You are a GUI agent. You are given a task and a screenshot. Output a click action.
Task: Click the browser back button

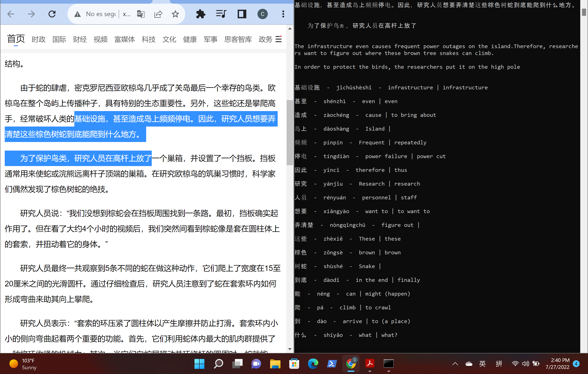(11, 14)
